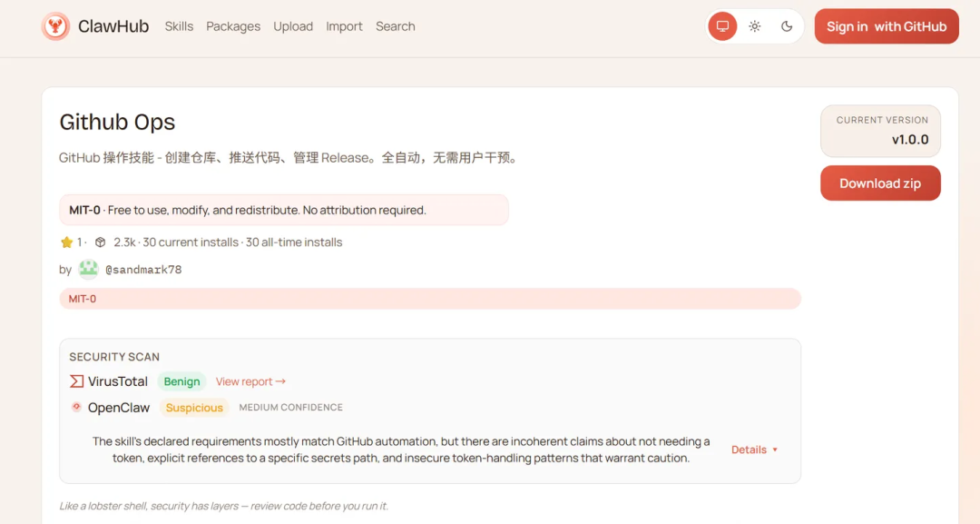Click the VirusTotal logo icon
This screenshot has height=524, width=980.
pyautogui.click(x=76, y=381)
